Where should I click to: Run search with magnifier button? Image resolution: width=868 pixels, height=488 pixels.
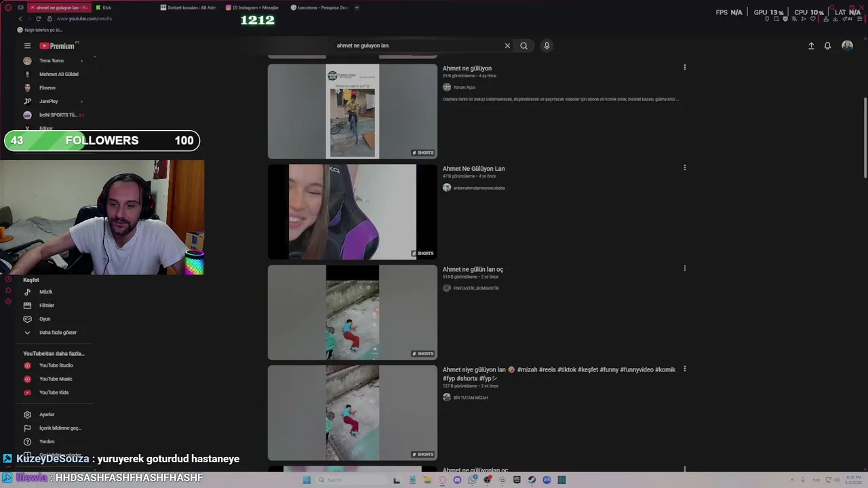pos(524,45)
